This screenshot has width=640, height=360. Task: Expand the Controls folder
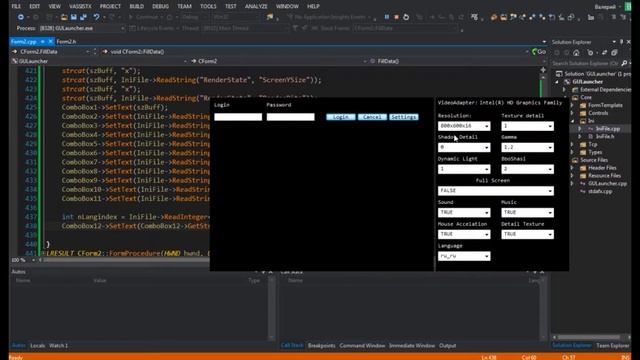point(572,113)
